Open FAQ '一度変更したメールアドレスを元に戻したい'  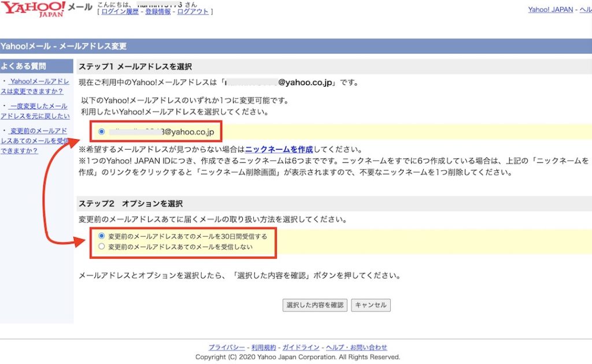(x=36, y=111)
